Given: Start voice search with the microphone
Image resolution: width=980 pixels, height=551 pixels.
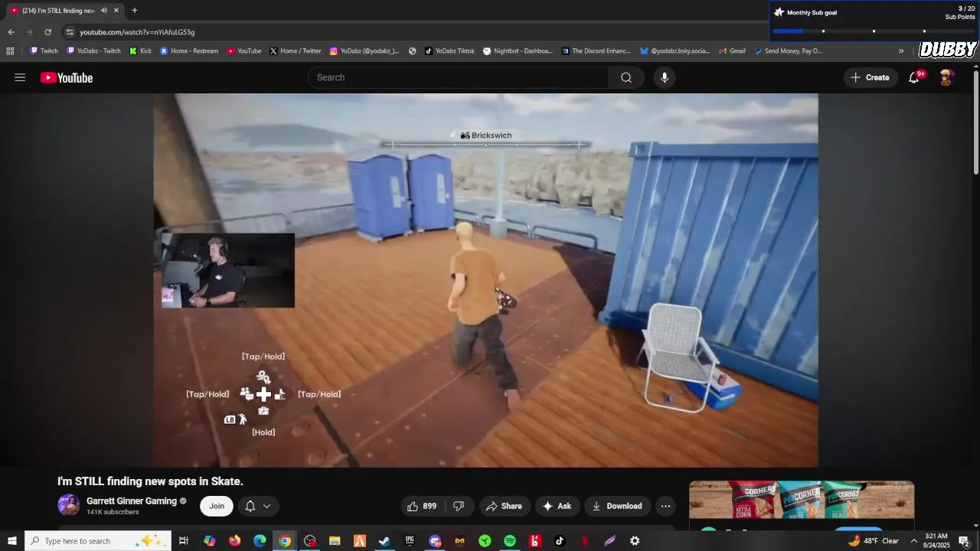Looking at the screenshot, I should [x=665, y=77].
